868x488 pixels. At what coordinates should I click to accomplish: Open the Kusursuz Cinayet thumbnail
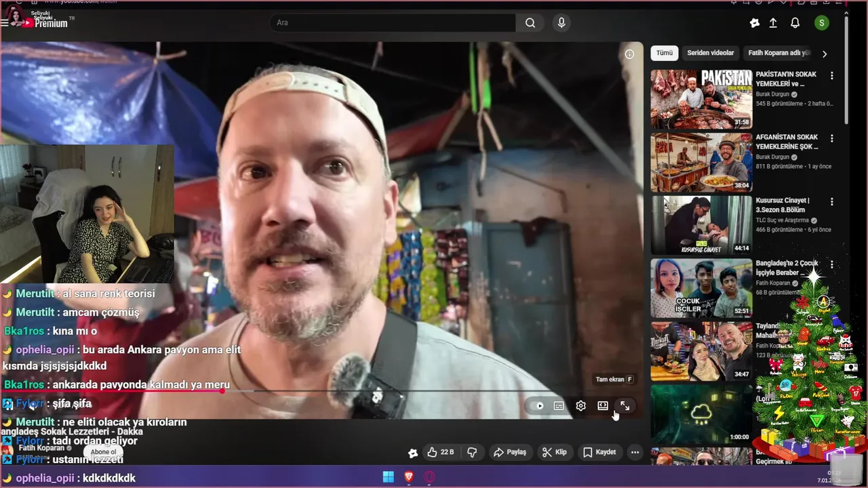701,225
